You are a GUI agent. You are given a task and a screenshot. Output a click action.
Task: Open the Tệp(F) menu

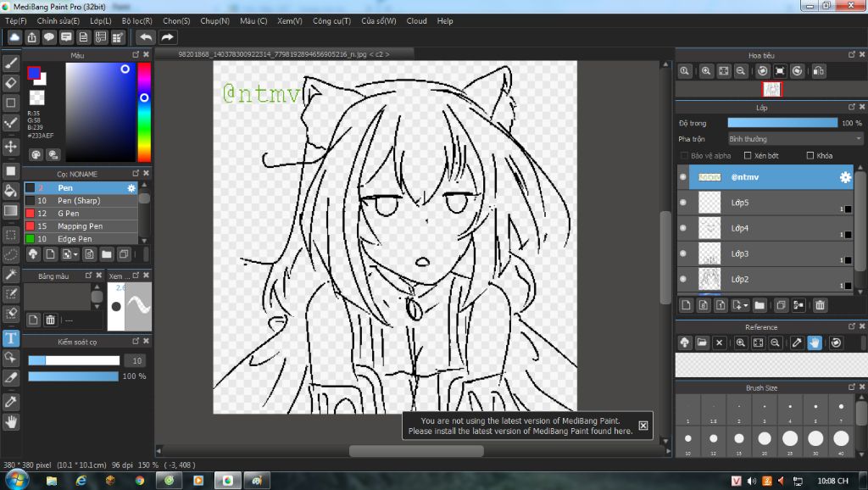pos(15,21)
